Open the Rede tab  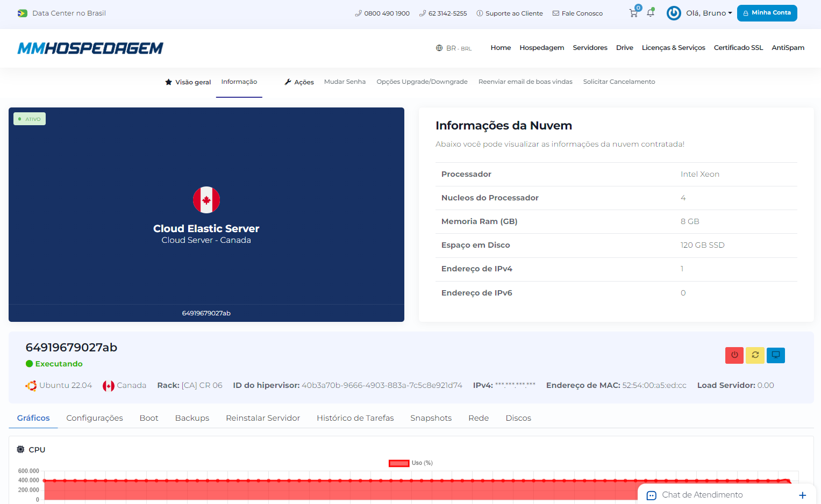(x=479, y=418)
